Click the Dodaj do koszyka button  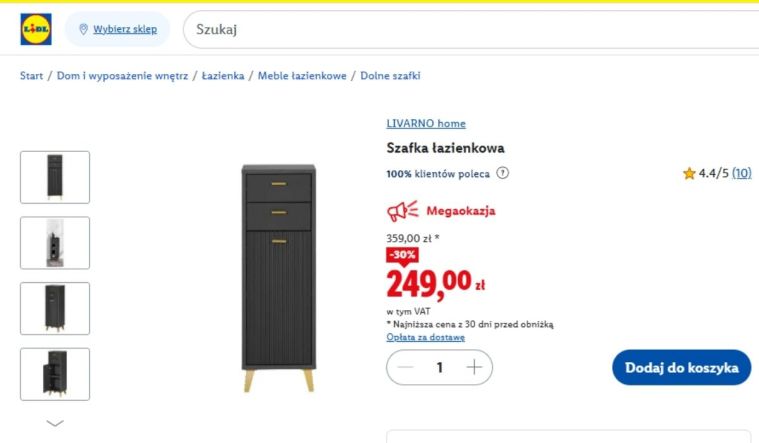pos(682,367)
